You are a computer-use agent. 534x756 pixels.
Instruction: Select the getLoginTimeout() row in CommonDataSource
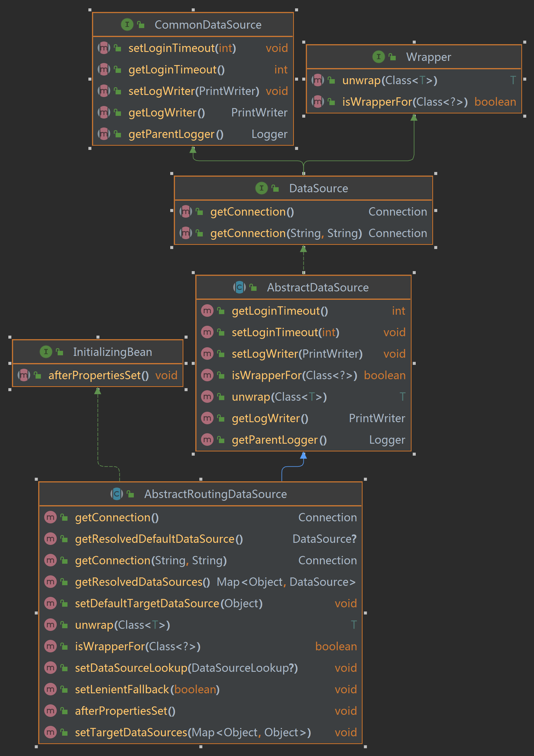click(x=176, y=70)
